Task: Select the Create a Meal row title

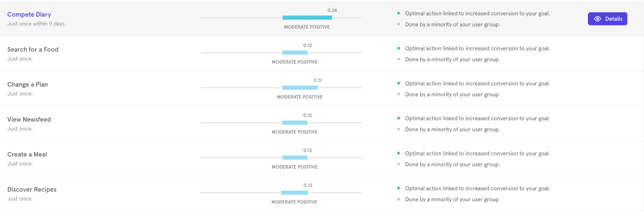Action: (x=27, y=154)
